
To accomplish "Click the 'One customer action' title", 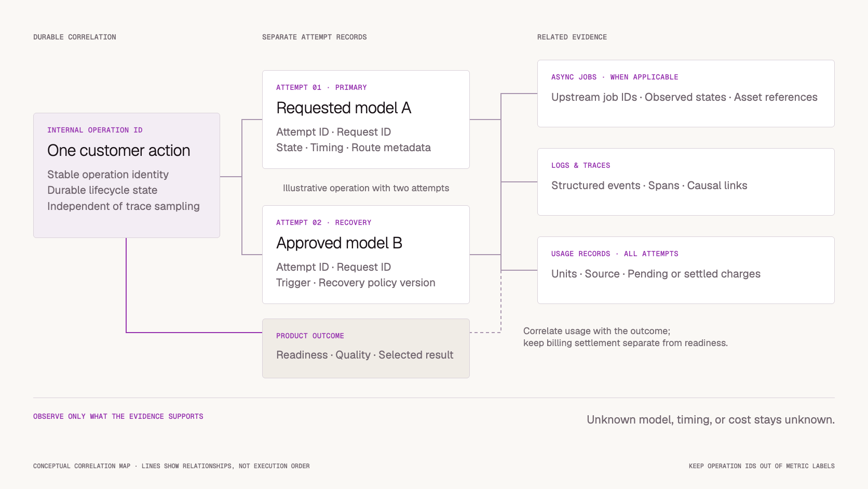I will tap(119, 151).
